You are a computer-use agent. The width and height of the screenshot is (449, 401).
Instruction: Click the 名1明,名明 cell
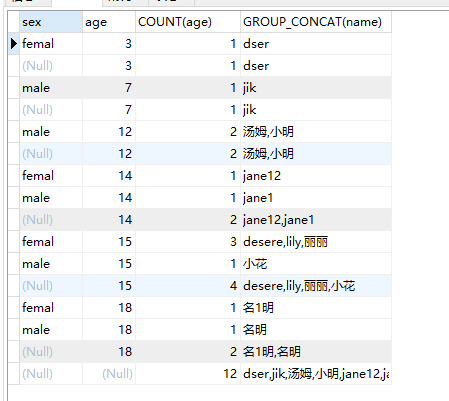[x=316, y=352]
